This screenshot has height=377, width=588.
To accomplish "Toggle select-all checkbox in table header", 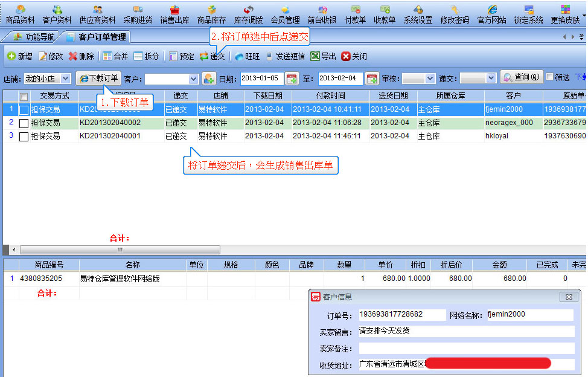I will pyautogui.click(x=24, y=96).
